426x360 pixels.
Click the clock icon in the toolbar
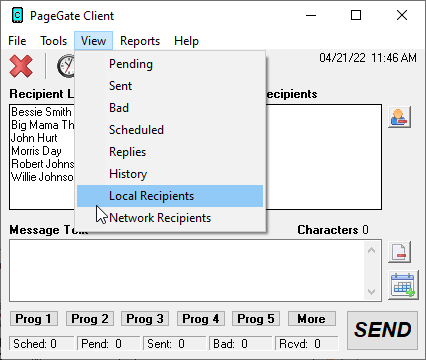point(66,66)
